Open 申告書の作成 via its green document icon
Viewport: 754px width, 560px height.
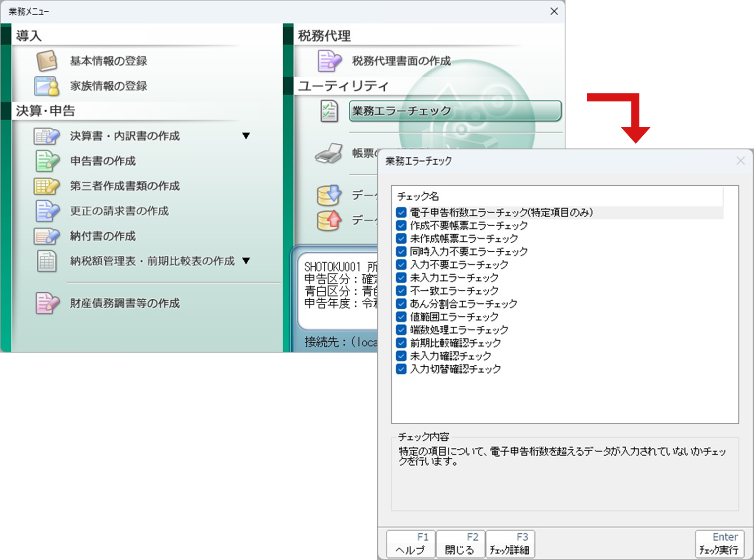pyautogui.click(x=47, y=161)
